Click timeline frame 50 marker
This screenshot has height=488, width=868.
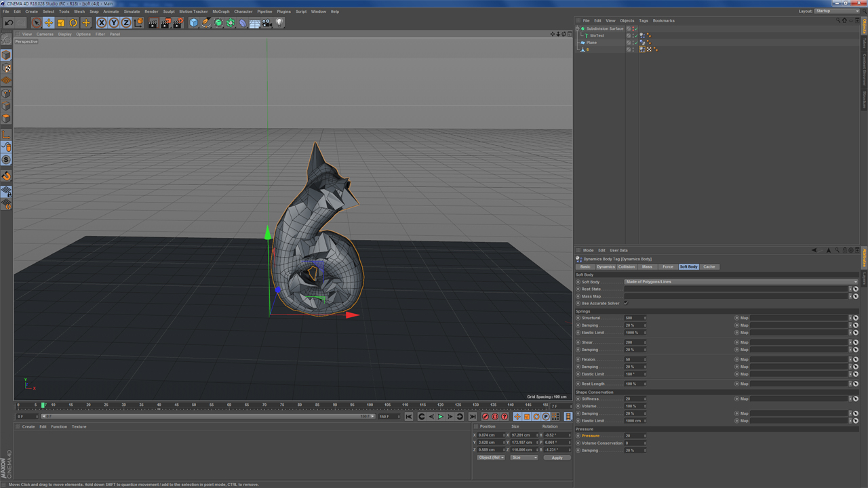tap(194, 405)
